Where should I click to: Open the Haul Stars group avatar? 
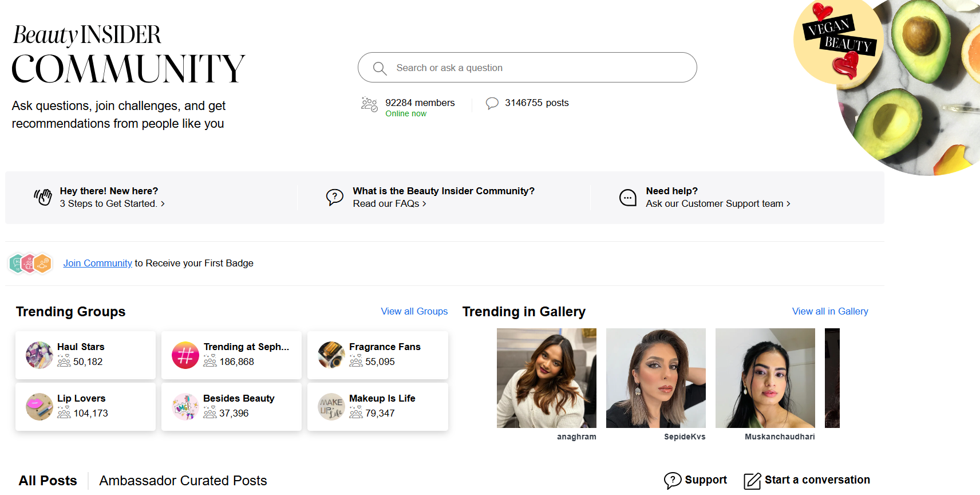[39, 355]
